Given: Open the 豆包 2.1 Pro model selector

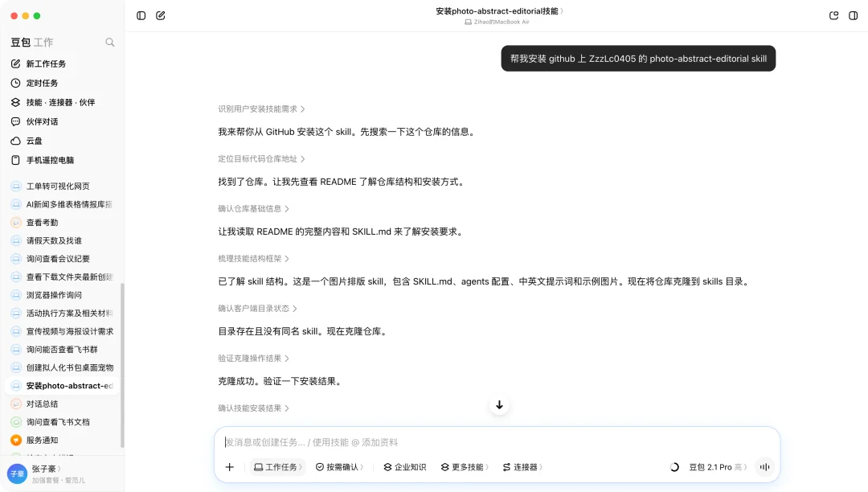Looking at the screenshot, I should pyautogui.click(x=718, y=467).
